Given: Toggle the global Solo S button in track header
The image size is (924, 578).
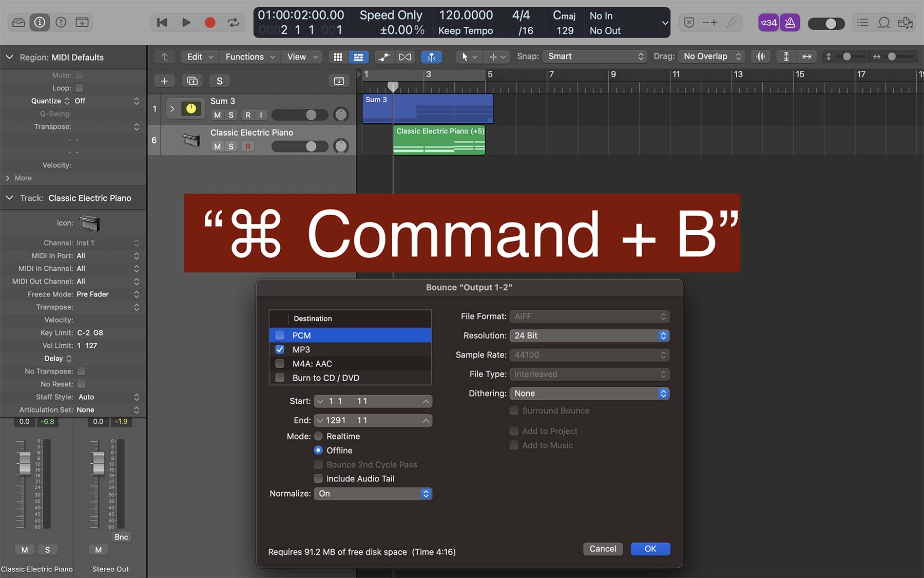Looking at the screenshot, I should point(220,81).
